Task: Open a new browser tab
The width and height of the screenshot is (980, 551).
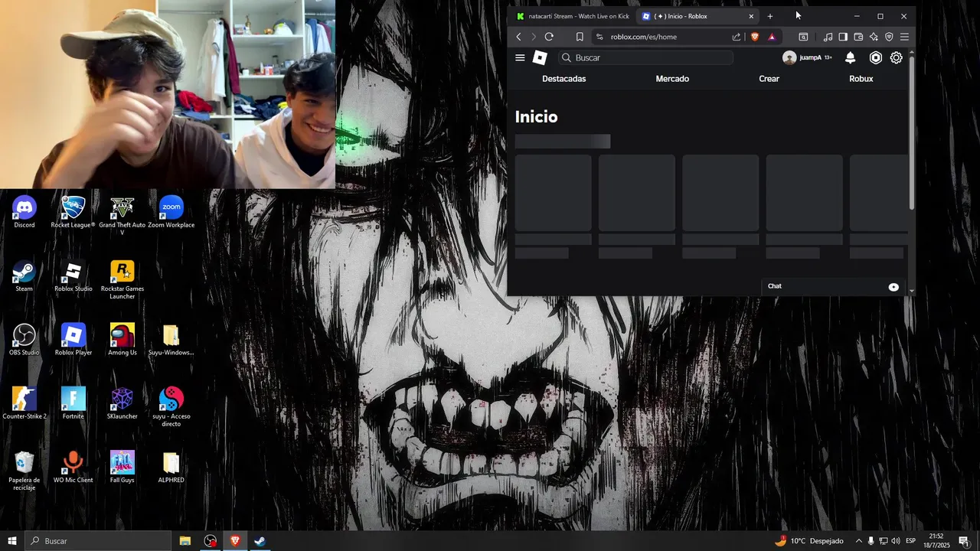Action: 770,16
